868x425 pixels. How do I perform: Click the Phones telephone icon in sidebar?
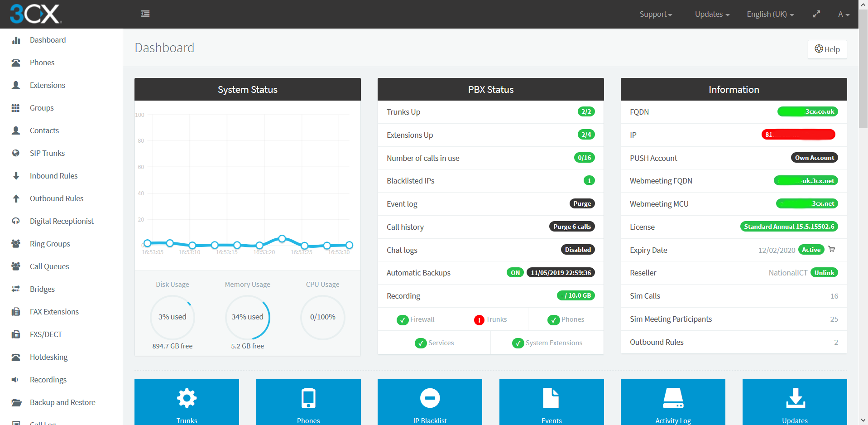pos(16,63)
